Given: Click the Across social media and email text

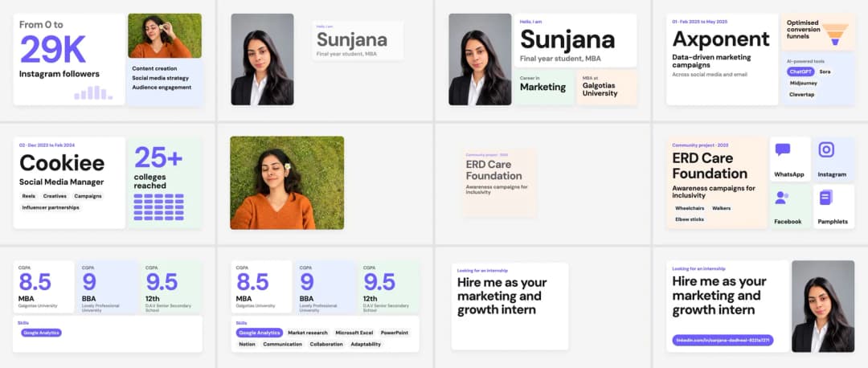Looking at the screenshot, I should pos(710,74).
